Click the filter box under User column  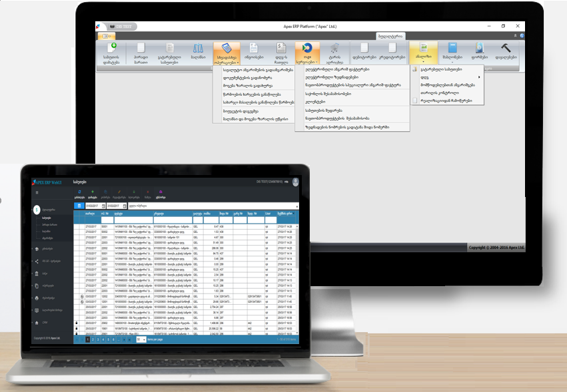(271, 220)
